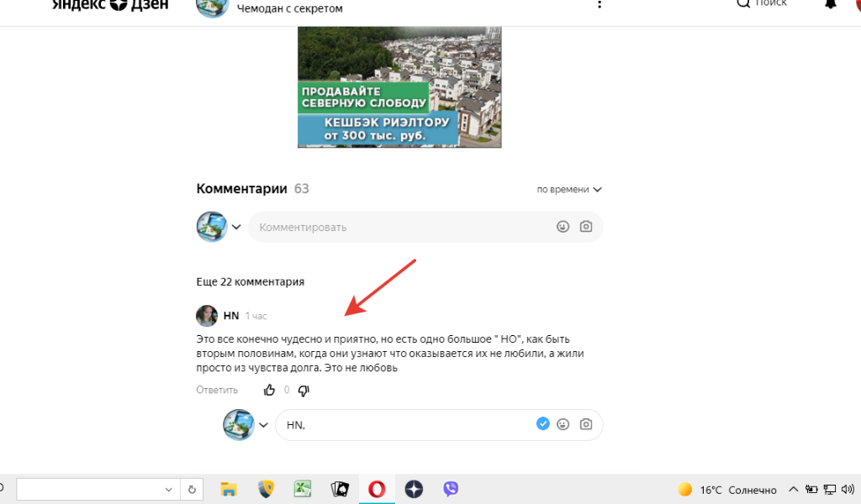This screenshot has width=861, height=504.
Task: Switch to Opera browser in taskbar
Action: click(x=377, y=489)
